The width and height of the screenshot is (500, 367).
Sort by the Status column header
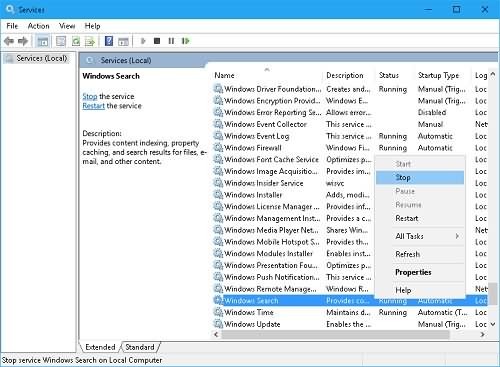pyautogui.click(x=395, y=75)
